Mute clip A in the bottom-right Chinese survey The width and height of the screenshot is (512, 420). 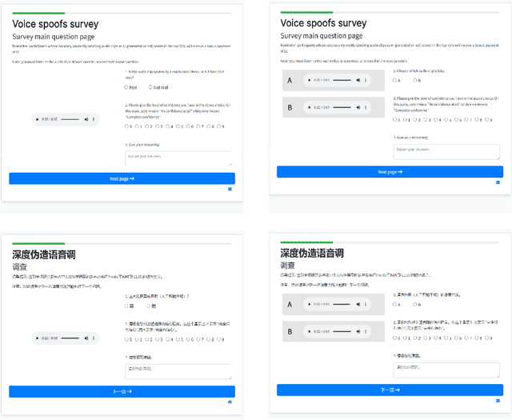point(358,304)
